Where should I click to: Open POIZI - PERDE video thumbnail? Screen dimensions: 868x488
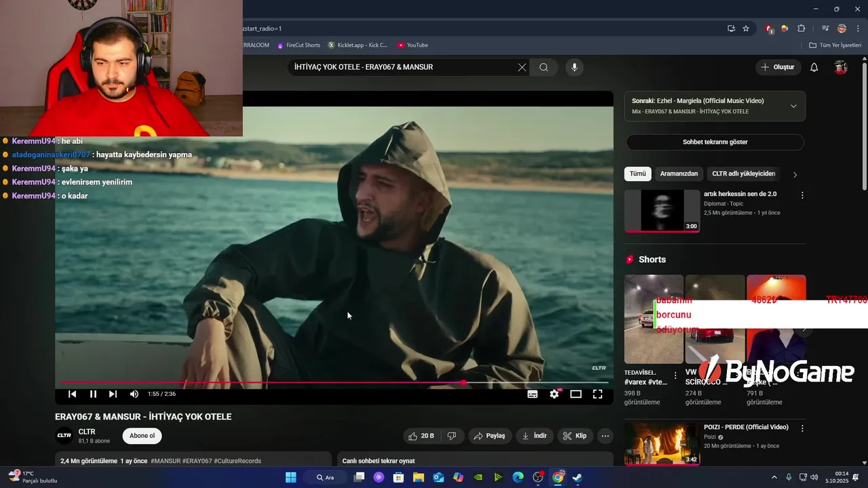pyautogui.click(x=662, y=444)
